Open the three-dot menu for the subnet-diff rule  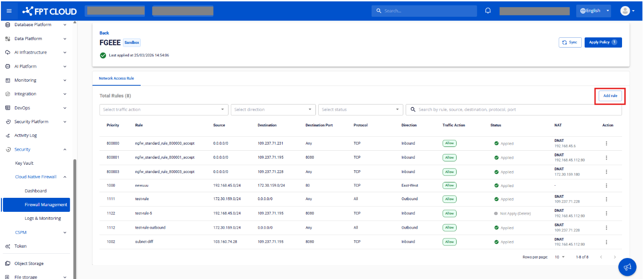[607, 242]
